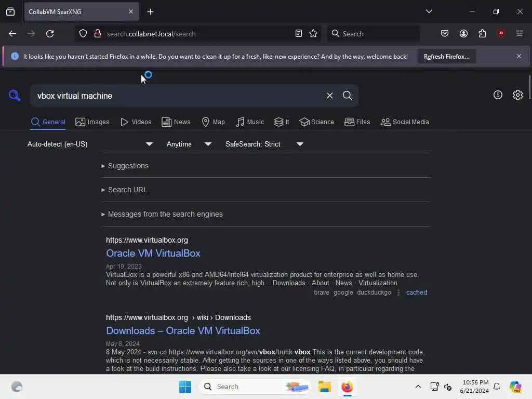532x399 pixels.
Task: Open Firefox tab overview (Firefox View) icon
Action: (10, 11)
